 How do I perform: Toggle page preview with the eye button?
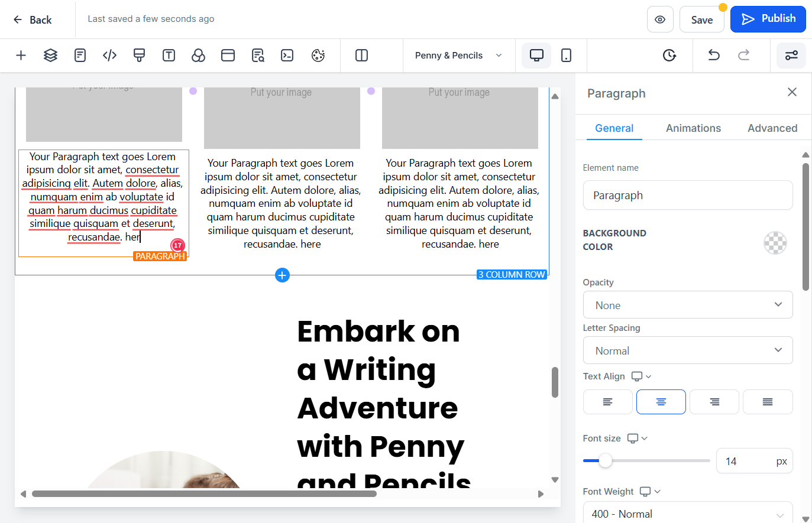pos(660,20)
